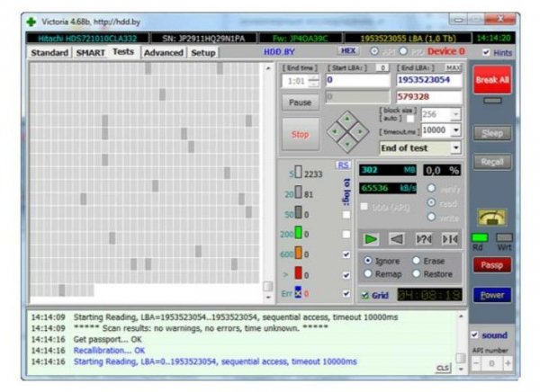
Task: Click the CLS clear log button
Action: pyautogui.click(x=442, y=368)
